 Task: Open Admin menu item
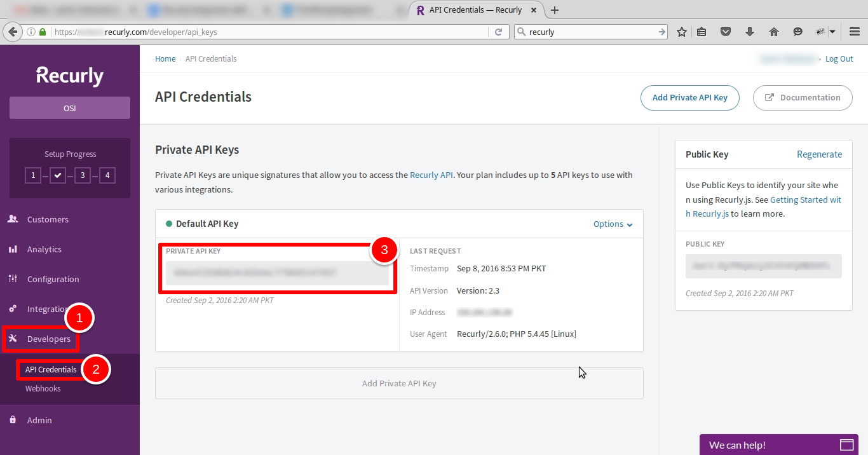[x=39, y=420]
